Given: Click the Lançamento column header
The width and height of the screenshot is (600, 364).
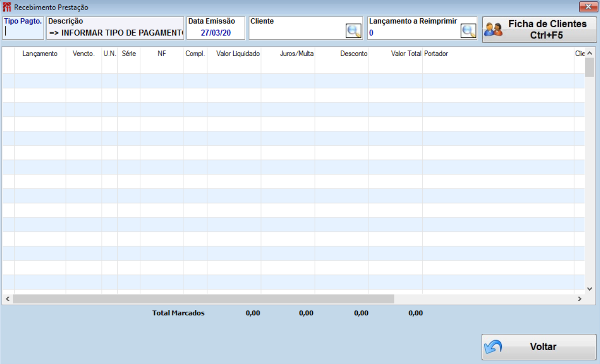Looking at the screenshot, I should [40, 54].
